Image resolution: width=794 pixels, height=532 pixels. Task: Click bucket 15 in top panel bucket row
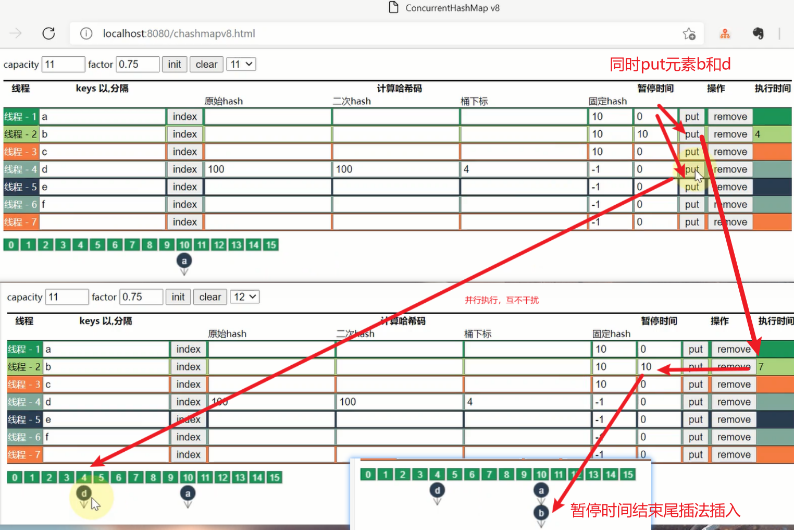(x=271, y=245)
